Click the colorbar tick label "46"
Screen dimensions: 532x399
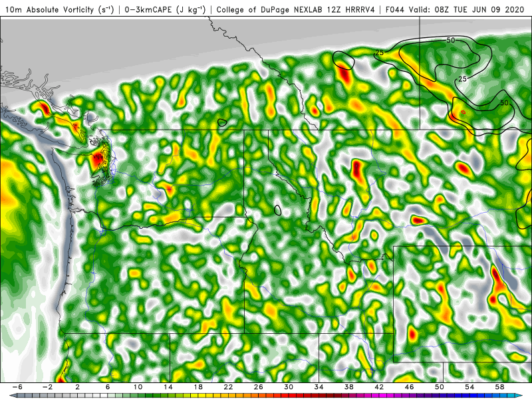pyautogui.click(x=409, y=387)
